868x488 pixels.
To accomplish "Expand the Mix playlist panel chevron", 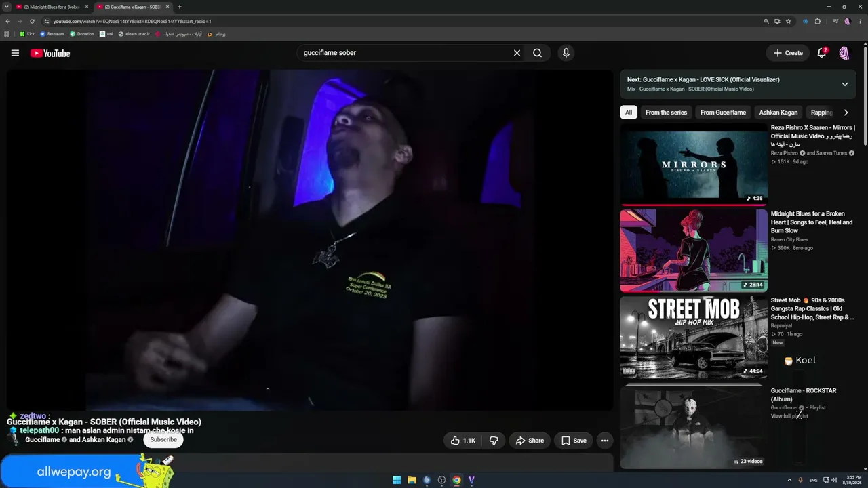I will [x=845, y=84].
